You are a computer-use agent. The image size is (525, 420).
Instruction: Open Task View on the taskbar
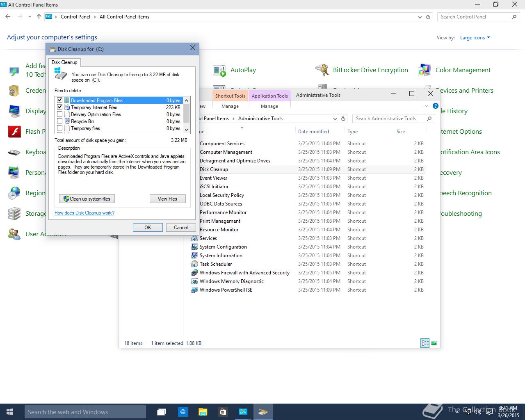[162, 412]
